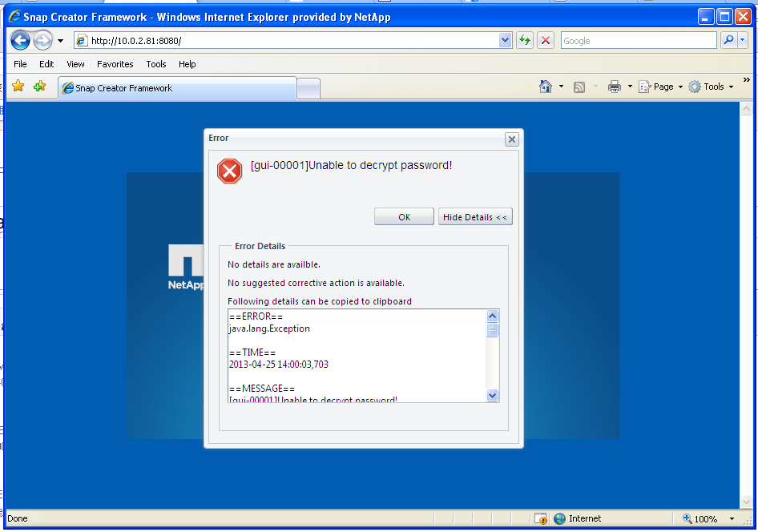Expand the Print dropdown arrow
This screenshot has width=758, height=532.
(x=630, y=87)
